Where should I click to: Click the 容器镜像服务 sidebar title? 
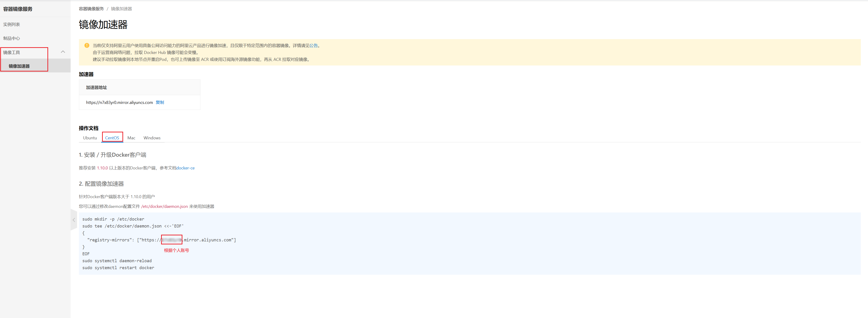[18, 9]
